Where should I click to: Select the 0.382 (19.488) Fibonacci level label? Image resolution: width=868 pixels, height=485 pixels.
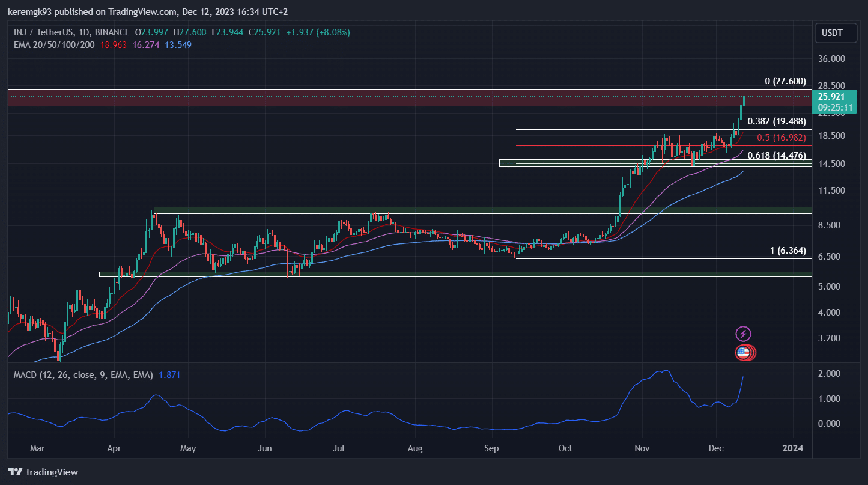tap(777, 121)
